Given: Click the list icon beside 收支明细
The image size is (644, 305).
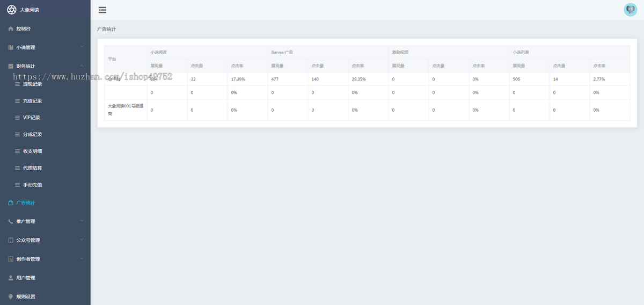Looking at the screenshot, I should coord(18,151).
